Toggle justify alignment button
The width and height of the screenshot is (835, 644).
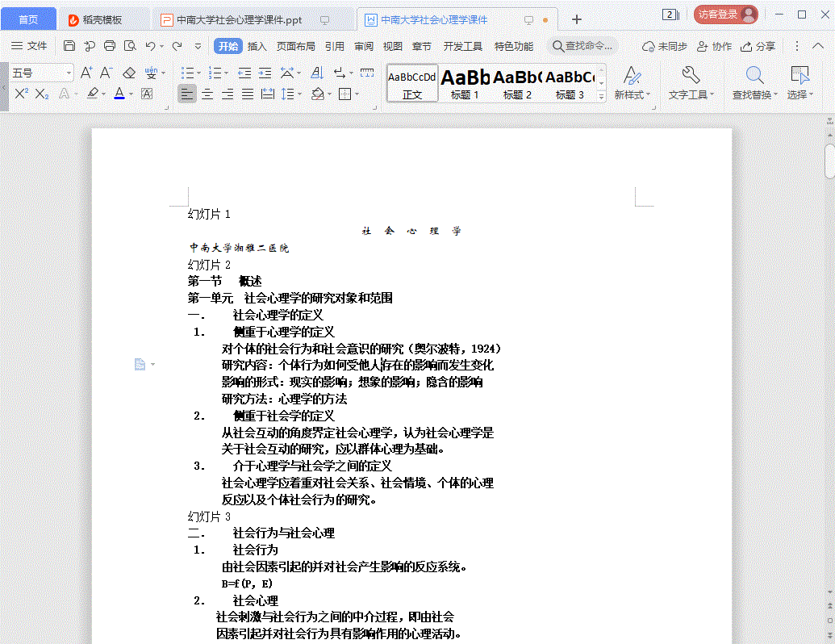[248, 94]
